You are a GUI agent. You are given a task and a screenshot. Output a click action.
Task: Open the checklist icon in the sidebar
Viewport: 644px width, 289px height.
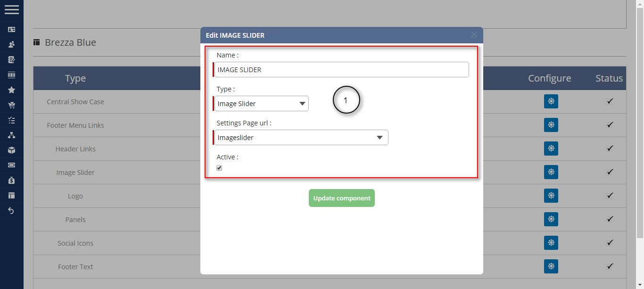pyautogui.click(x=12, y=120)
